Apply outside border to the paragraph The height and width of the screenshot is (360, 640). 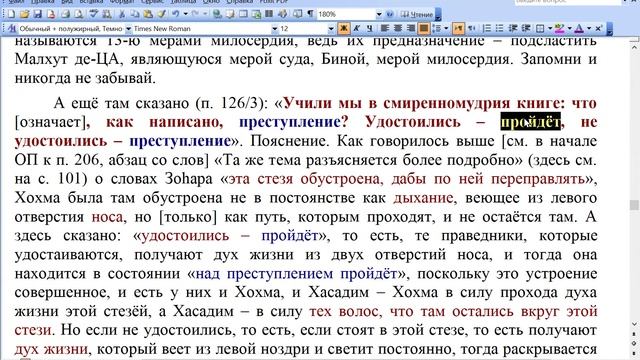(x=540, y=28)
